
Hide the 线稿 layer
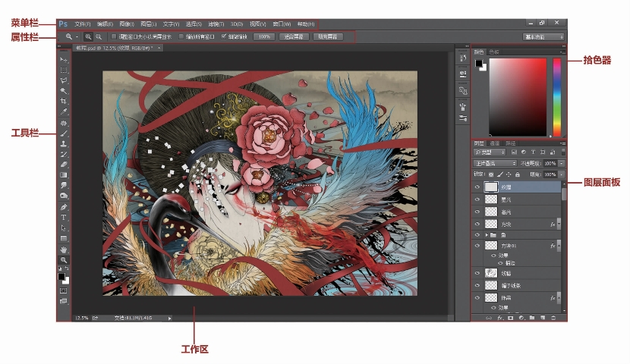click(x=477, y=273)
